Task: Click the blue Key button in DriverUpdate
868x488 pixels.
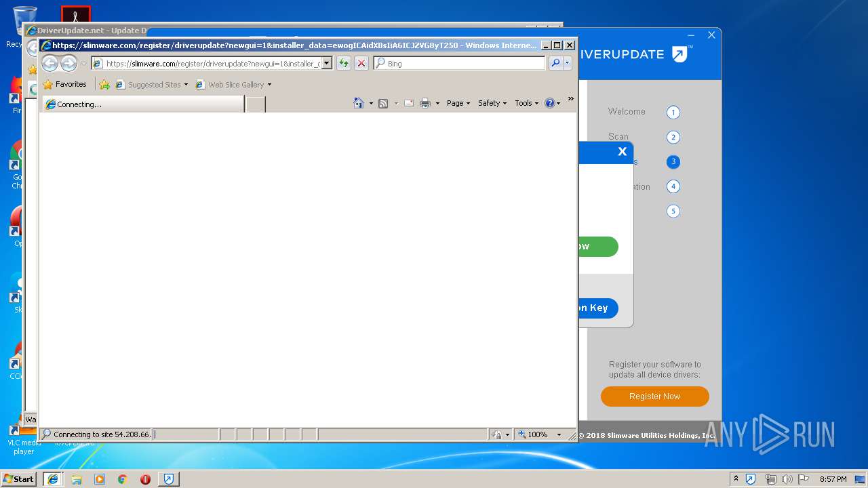Action: [x=598, y=308]
